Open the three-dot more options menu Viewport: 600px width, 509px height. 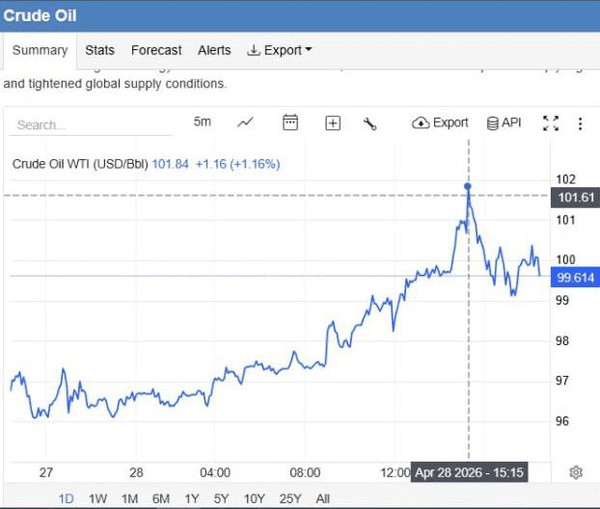click(580, 123)
